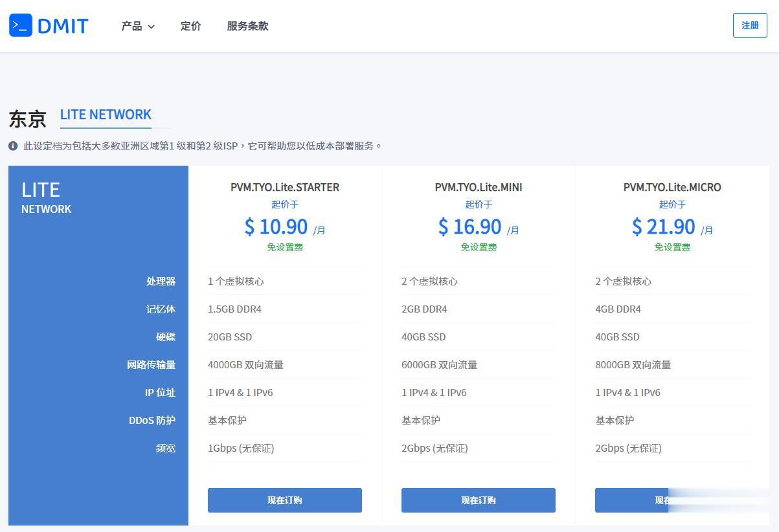Click the 4GB DDR4 memory value

618,309
